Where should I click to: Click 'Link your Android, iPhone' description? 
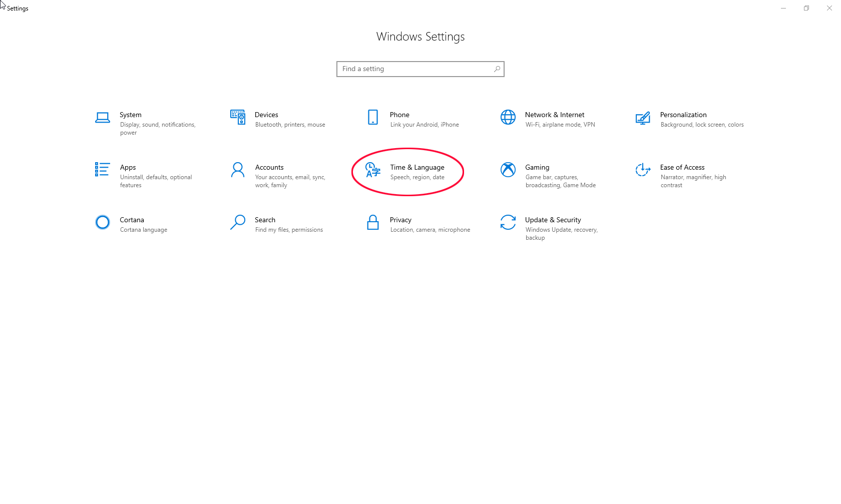[425, 125]
